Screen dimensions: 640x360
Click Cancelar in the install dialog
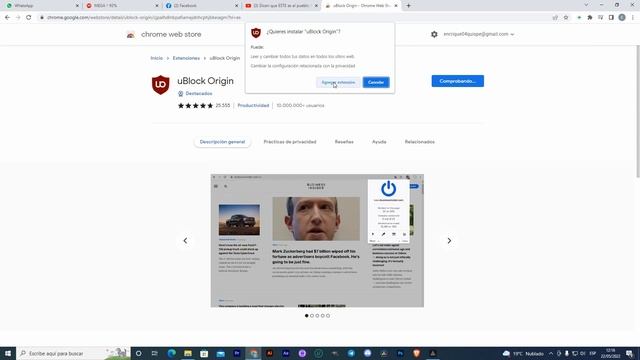[376, 82]
